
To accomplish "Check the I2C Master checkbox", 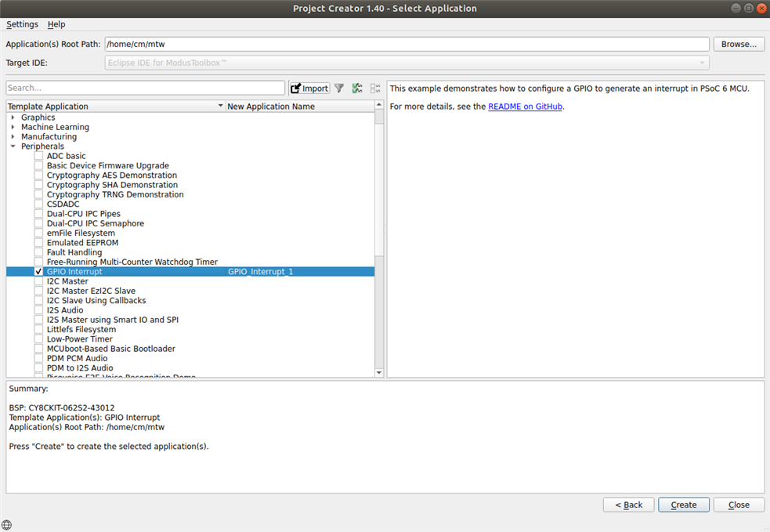I will (x=38, y=281).
